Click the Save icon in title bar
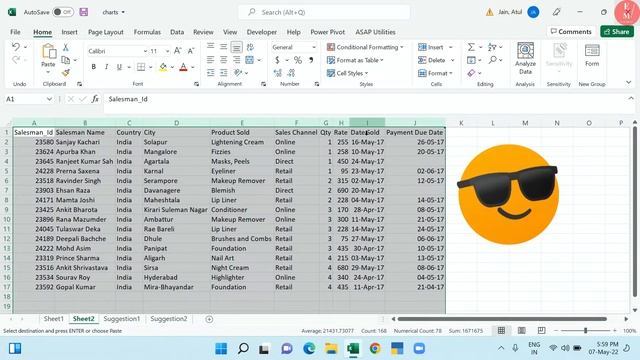The height and width of the screenshot is (360, 640). point(84,12)
